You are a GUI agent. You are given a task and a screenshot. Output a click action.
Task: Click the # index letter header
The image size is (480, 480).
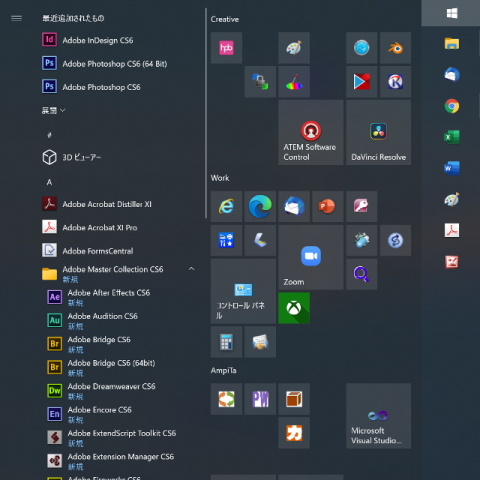[49, 135]
